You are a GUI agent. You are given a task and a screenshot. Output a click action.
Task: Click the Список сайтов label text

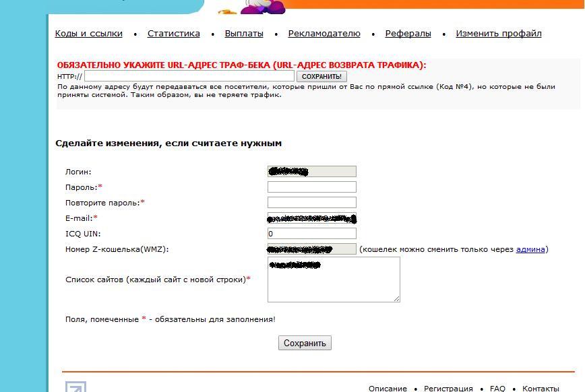(158, 280)
